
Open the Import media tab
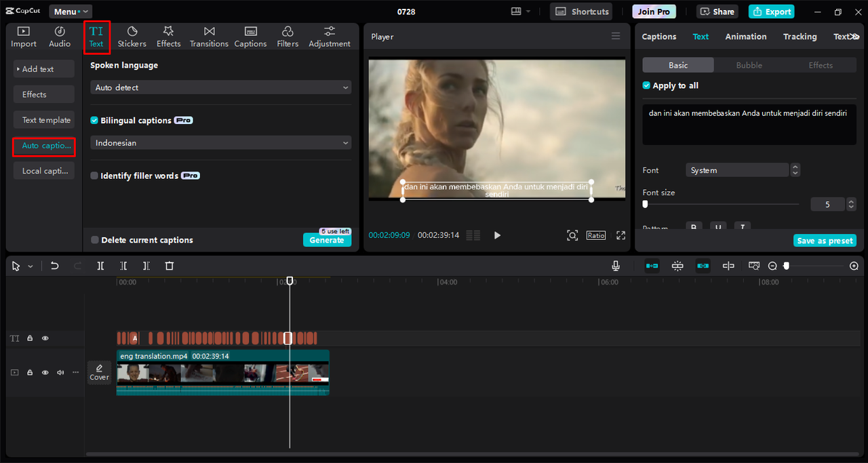[x=24, y=37]
